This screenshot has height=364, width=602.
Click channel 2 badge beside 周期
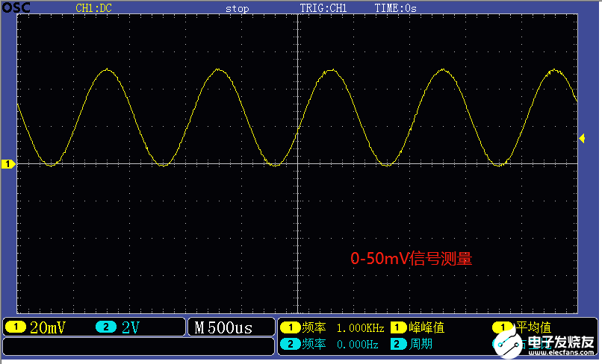[x=398, y=344]
